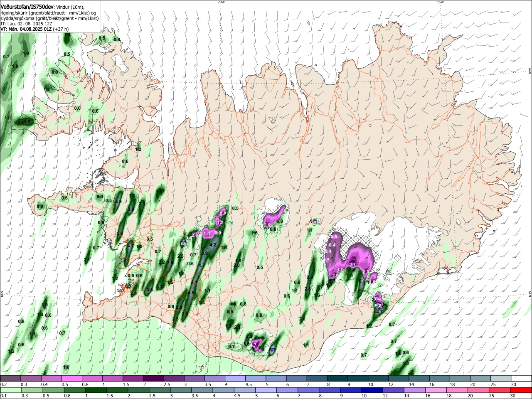The height and width of the screenshot is (399, 532).
Task: Click the 2.2 rainfall value on the map
Action: point(161,262)
